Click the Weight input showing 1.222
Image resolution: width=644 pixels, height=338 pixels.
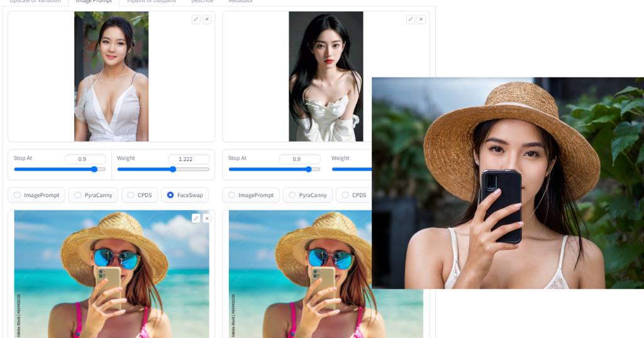tap(188, 159)
